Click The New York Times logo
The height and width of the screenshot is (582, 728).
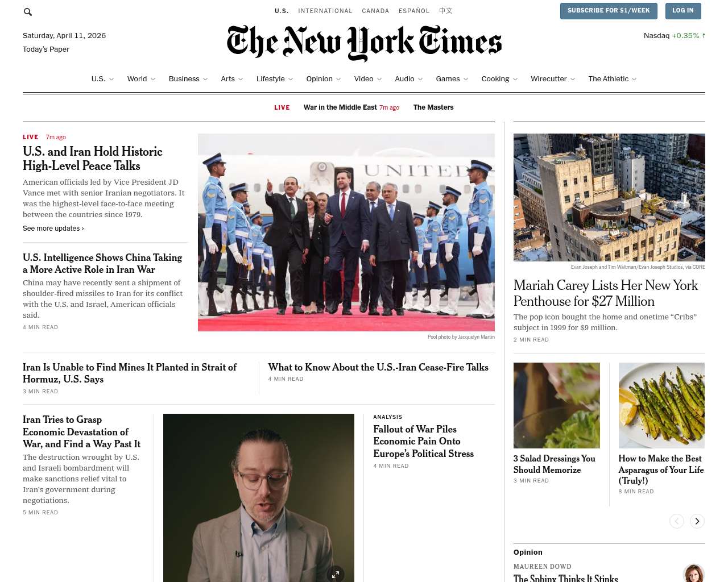(364, 43)
